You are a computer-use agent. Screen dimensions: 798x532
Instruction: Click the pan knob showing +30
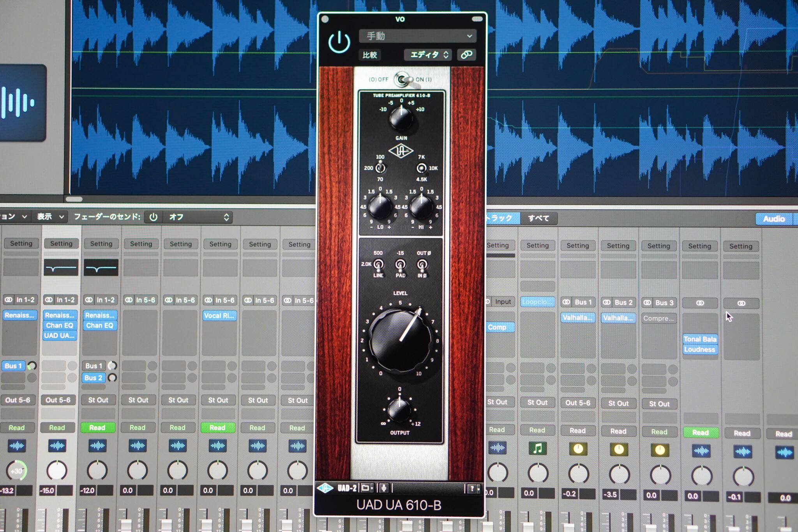pos(17,470)
